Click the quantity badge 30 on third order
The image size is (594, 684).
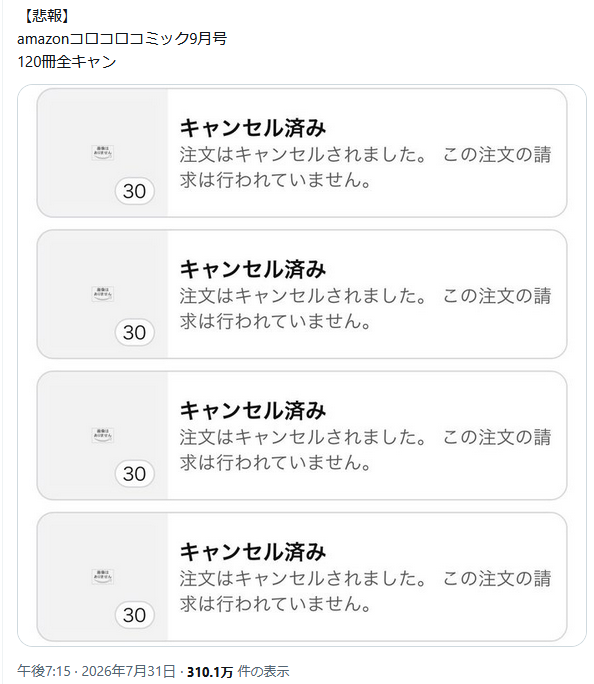[134, 474]
